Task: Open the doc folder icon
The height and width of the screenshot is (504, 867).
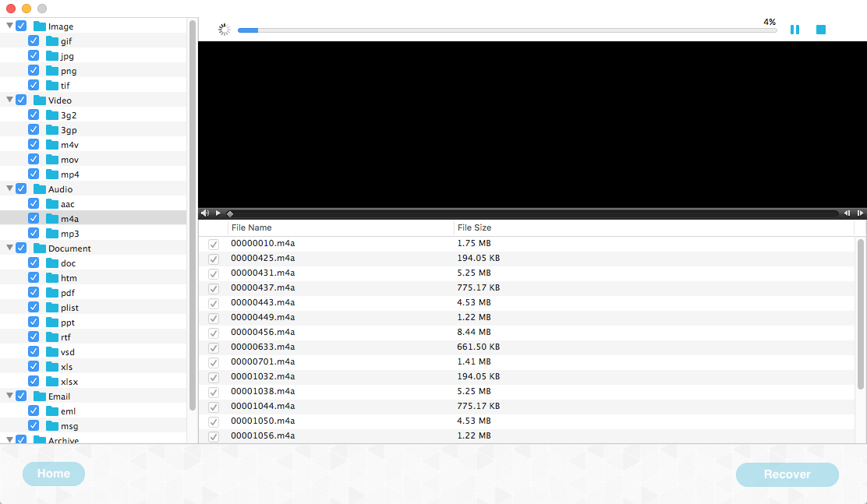Action: [52, 263]
